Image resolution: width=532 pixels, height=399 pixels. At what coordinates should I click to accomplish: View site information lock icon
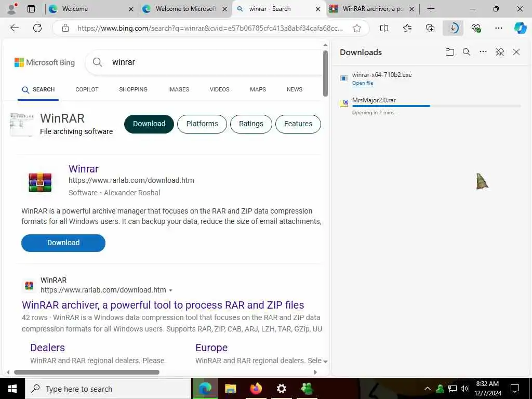coord(65,28)
